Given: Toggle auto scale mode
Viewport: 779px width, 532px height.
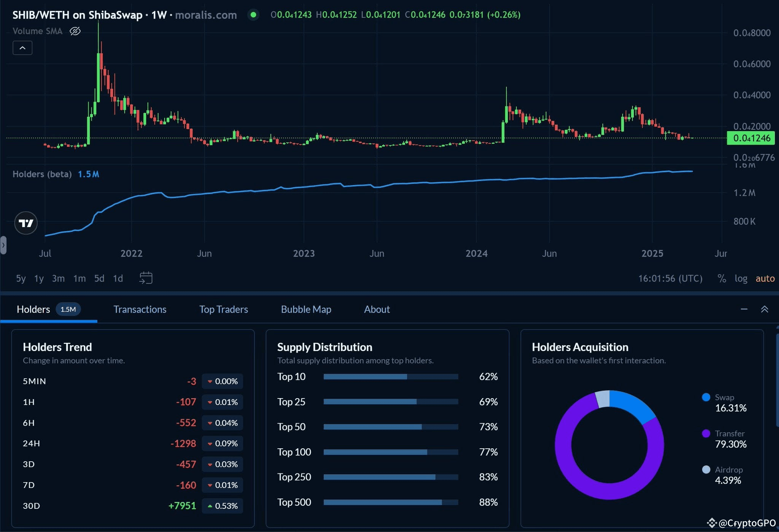Looking at the screenshot, I should pos(765,278).
